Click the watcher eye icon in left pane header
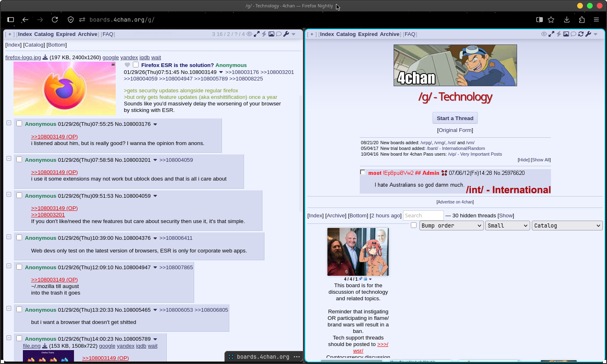607x364 pixels. click(249, 34)
